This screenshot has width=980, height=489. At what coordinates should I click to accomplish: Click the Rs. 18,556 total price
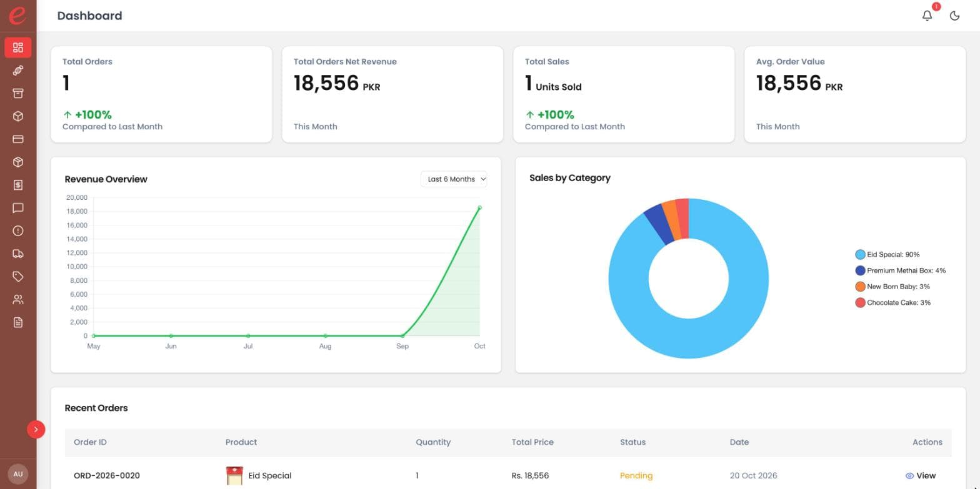(x=530, y=476)
